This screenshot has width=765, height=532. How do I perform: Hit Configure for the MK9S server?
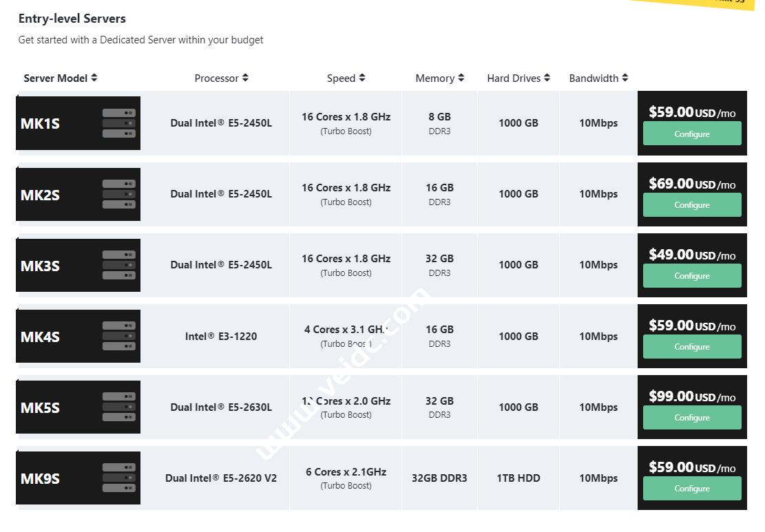pos(691,488)
